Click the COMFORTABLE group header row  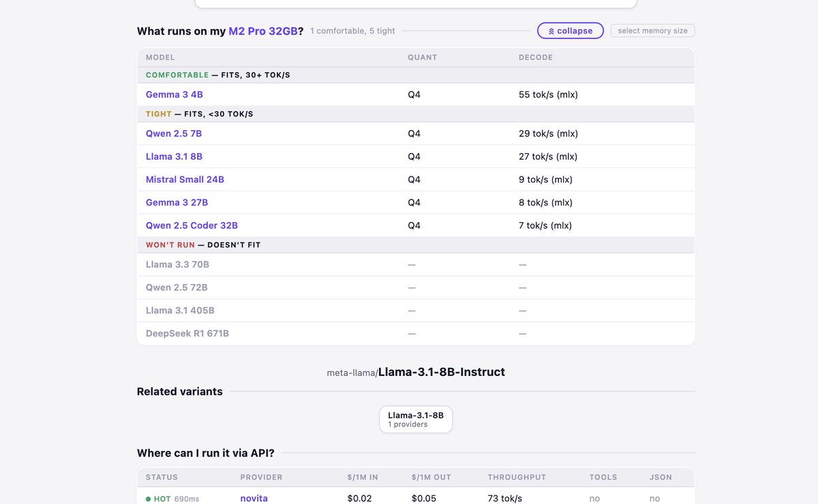click(x=416, y=75)
